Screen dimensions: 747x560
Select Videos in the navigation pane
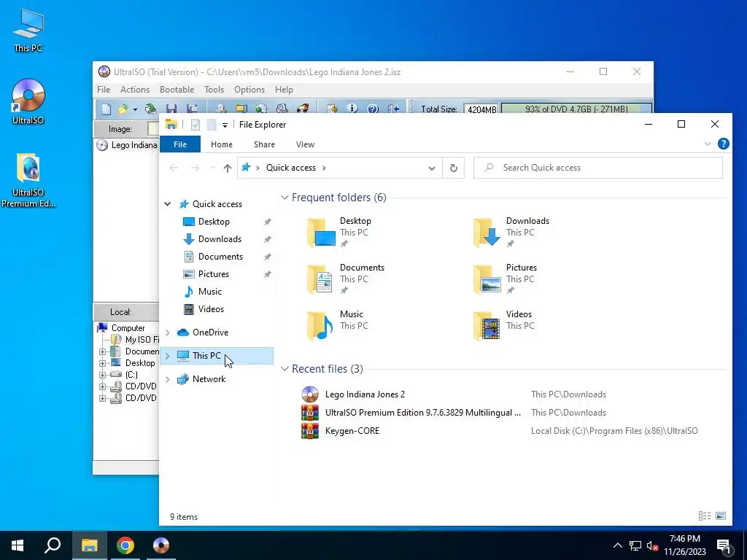(x=211, y=309)
